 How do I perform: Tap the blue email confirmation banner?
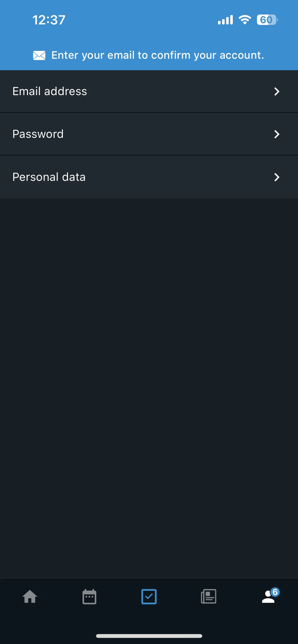pyautogui.click(x=149, y=55)
